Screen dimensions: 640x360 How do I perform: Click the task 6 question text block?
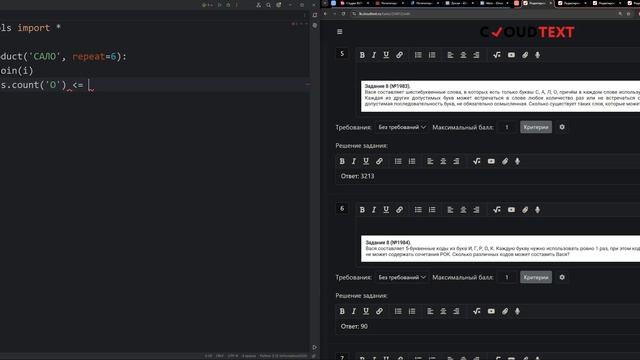coord(500,249)
